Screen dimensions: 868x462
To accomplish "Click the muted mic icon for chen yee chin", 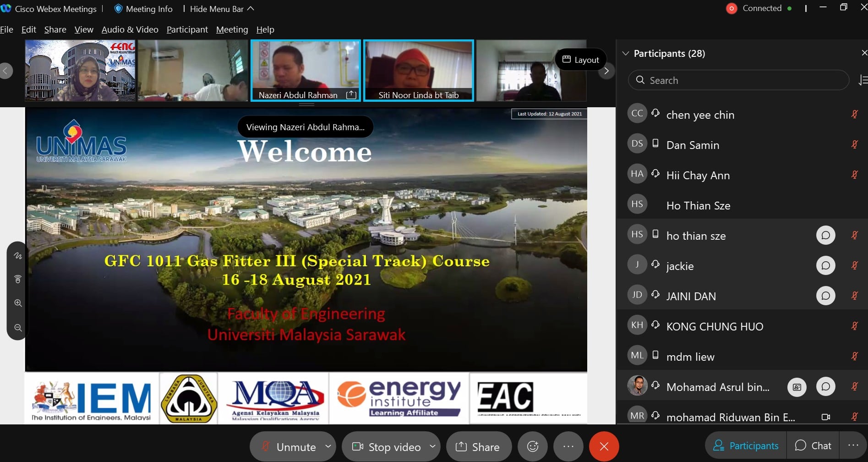I will click(x=855, y=114).
